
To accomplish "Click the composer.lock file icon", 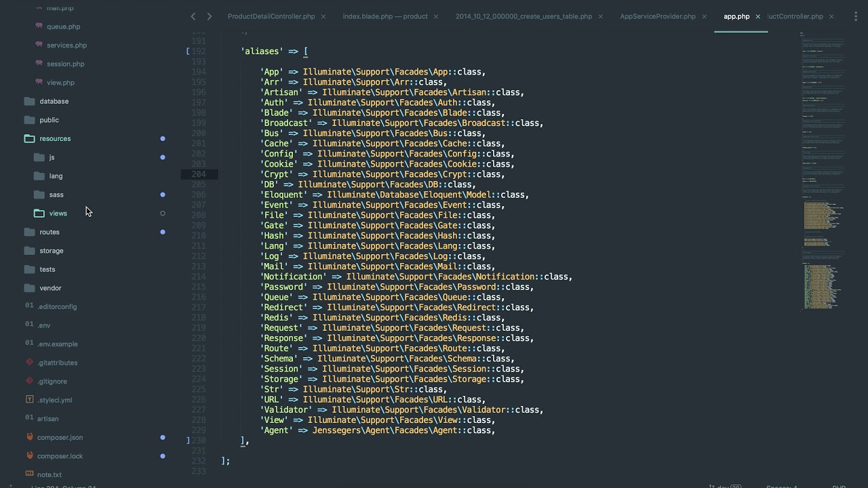I will [x=29, y=455].
